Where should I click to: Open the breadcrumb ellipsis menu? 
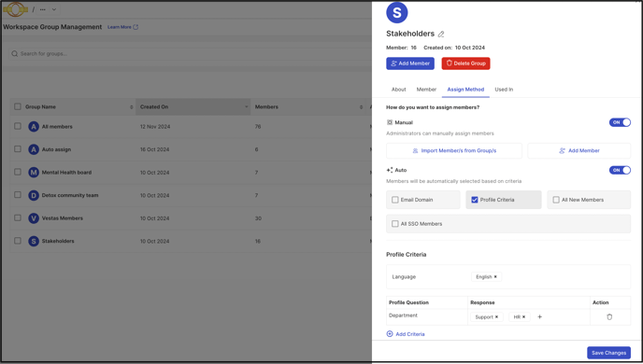coord(43,9)
